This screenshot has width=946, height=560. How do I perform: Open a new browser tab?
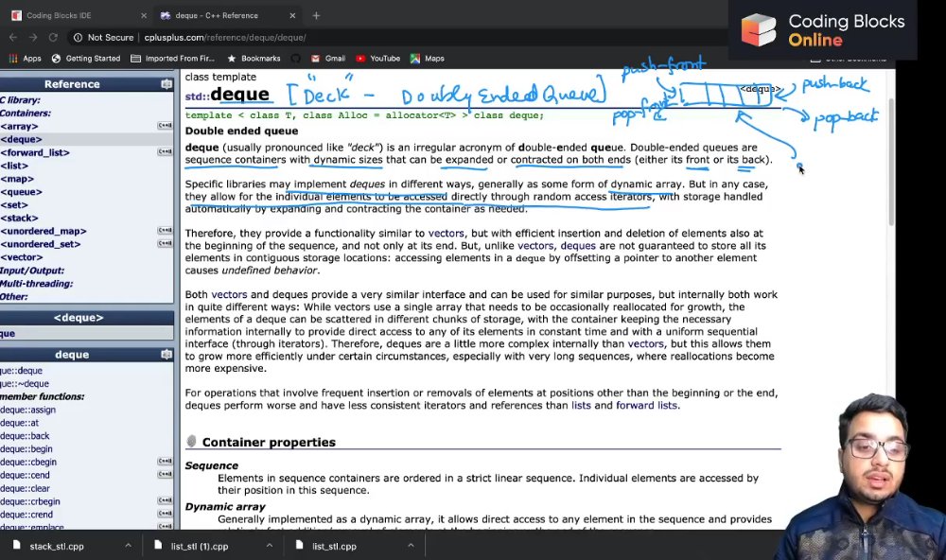coord(316,16)
